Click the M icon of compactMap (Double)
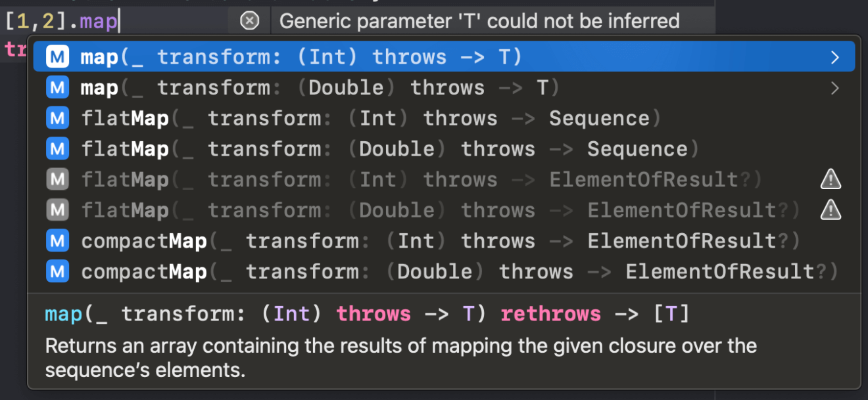This screenshot has height=400, width=868. [x=58, y=271]
